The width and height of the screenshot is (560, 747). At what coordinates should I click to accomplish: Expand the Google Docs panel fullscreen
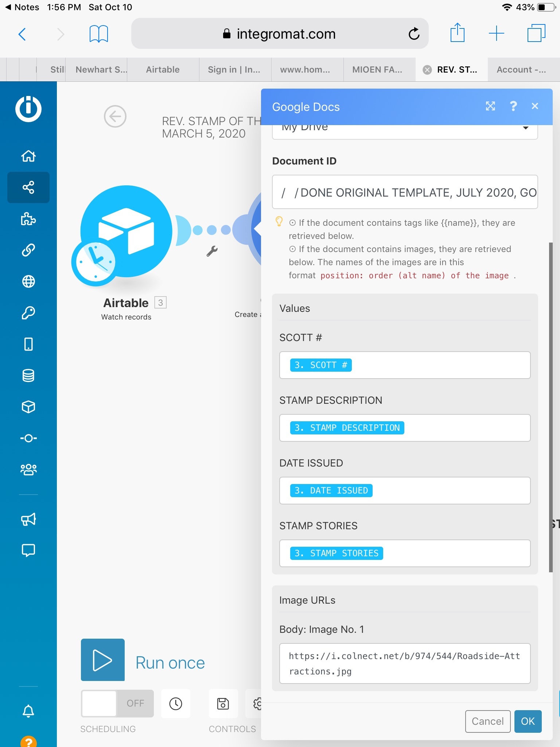coord(490,106)
